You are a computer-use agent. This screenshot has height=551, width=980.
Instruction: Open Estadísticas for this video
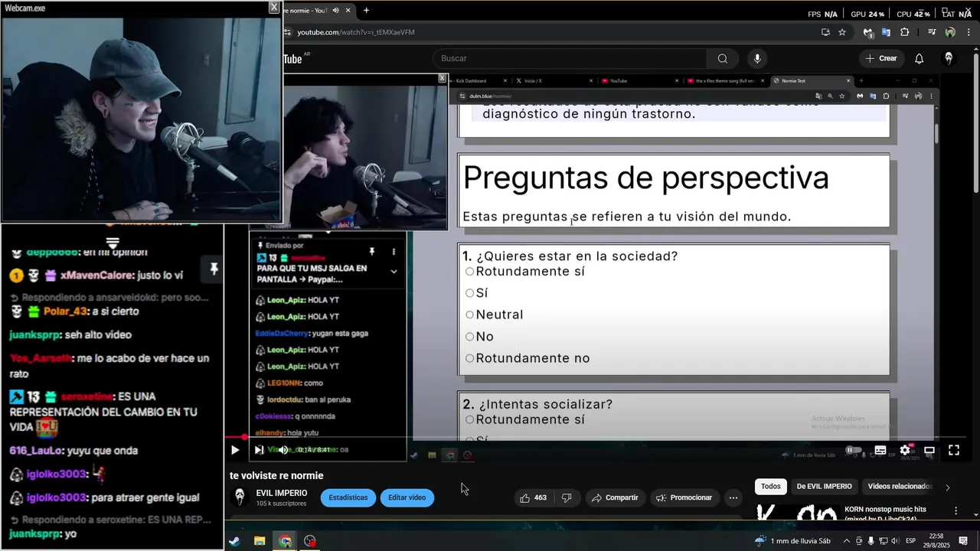(x=348, y=497)
